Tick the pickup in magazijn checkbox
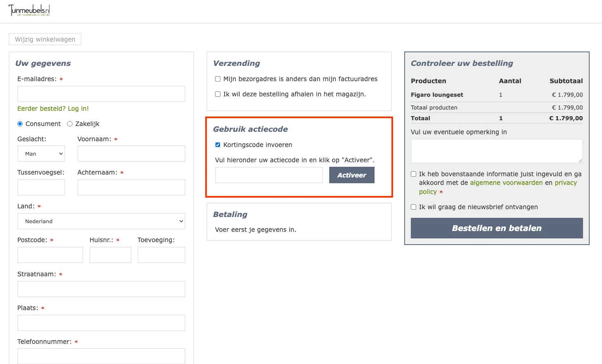The width and height of the screenshot is (602, 364). [218, 94]
